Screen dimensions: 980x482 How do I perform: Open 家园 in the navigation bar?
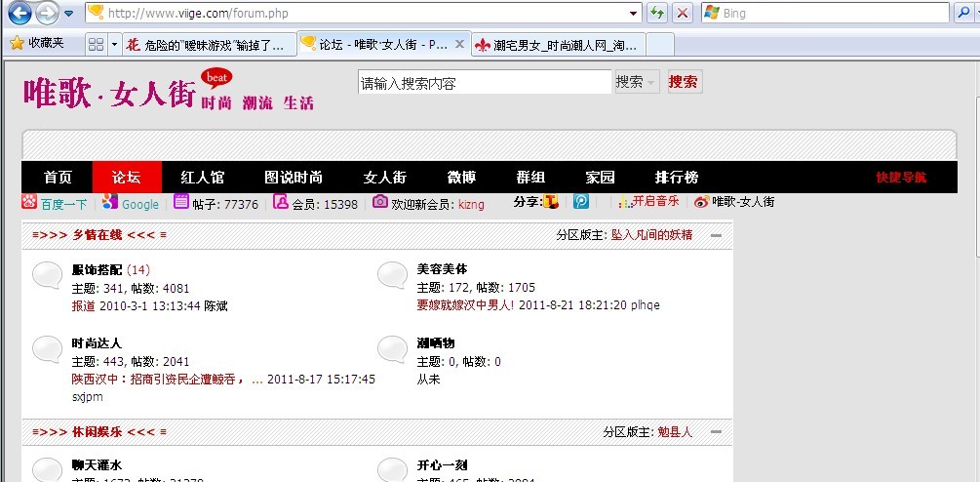[600, 178]
